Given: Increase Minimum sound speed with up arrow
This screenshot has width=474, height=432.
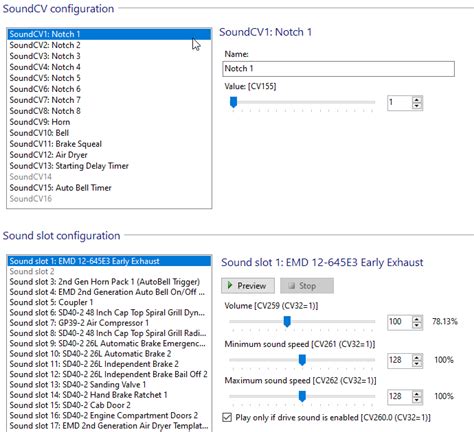Looking at the screenshot, I should click(x=417, y=357).
